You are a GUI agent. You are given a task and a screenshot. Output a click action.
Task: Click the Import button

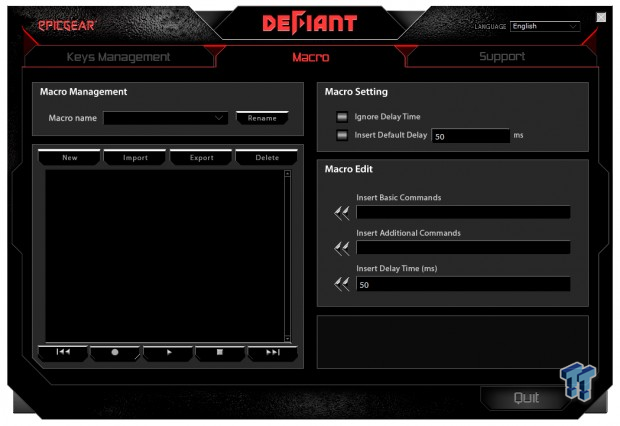point(135,157)
